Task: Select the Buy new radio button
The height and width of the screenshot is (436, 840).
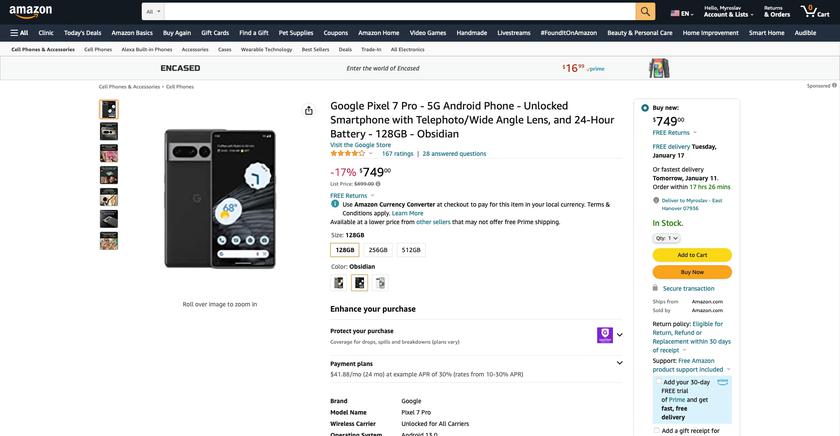Action: (645, 108)
